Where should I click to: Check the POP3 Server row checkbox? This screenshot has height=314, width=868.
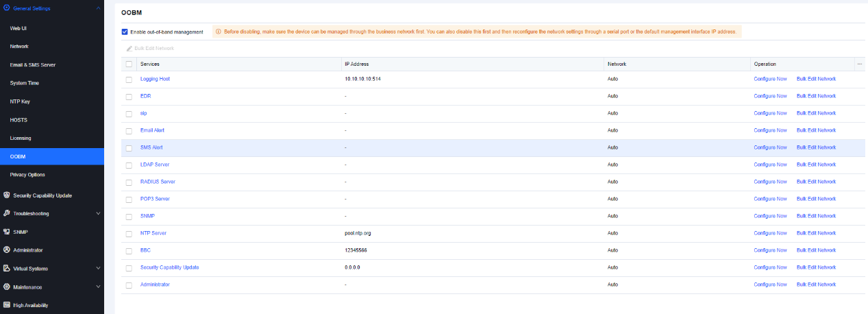click(129, 199)
